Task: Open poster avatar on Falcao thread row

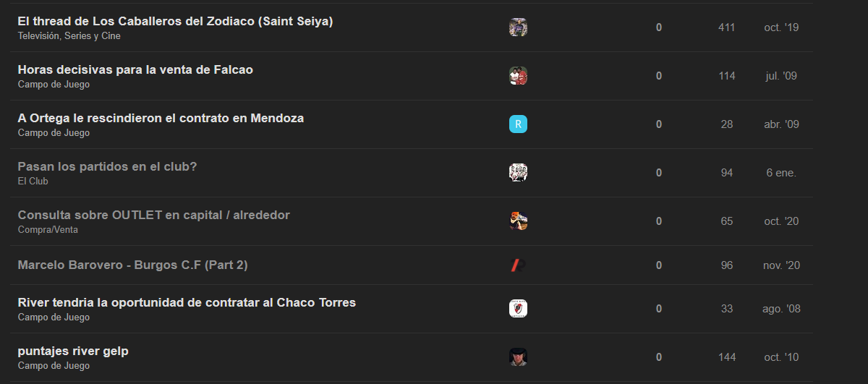Action: tap(518, 76)
